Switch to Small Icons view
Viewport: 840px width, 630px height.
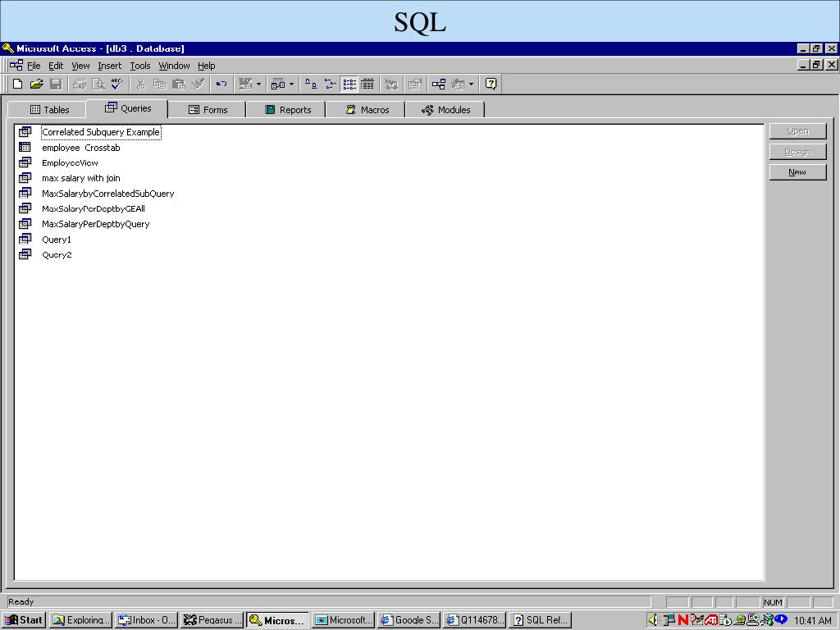pyautogui.click(x=330, y=84)
